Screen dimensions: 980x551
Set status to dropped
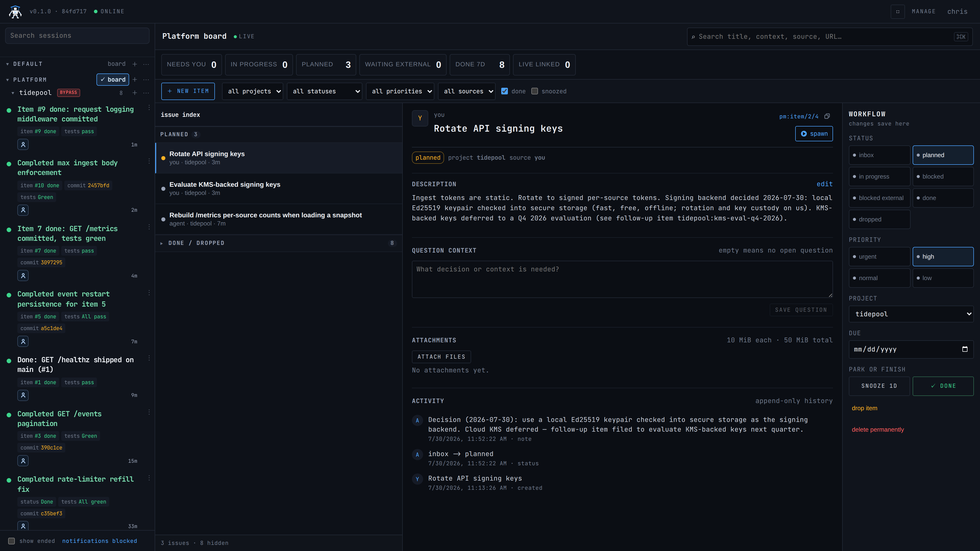[879, 219]
